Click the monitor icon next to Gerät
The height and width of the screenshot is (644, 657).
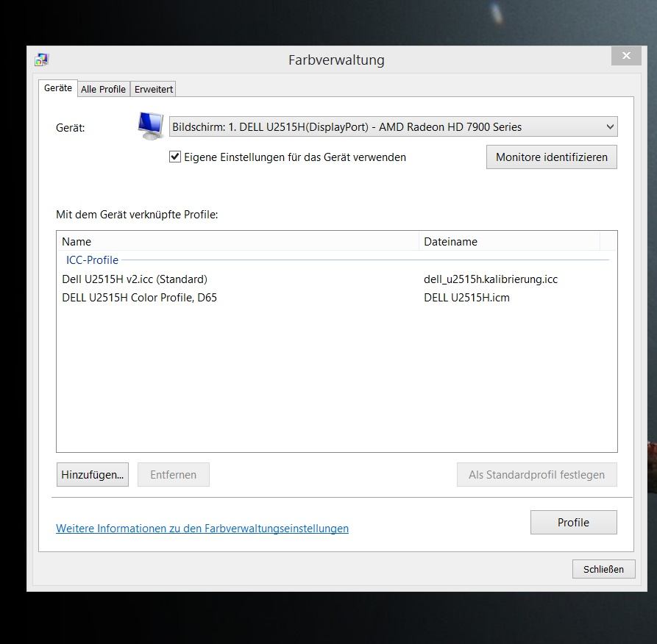[150, 126]
